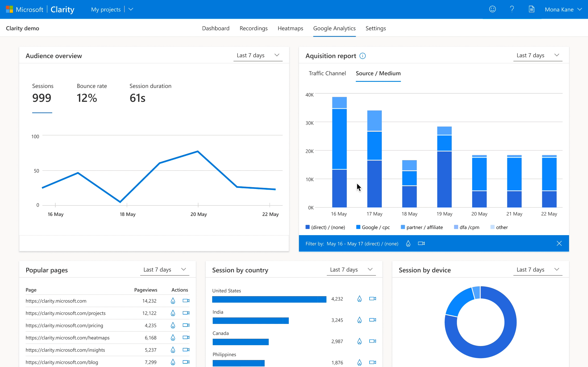Viewport: 588px width, 367px height.
Task: Open the documentation page icon in header
Action: [531, 9]
